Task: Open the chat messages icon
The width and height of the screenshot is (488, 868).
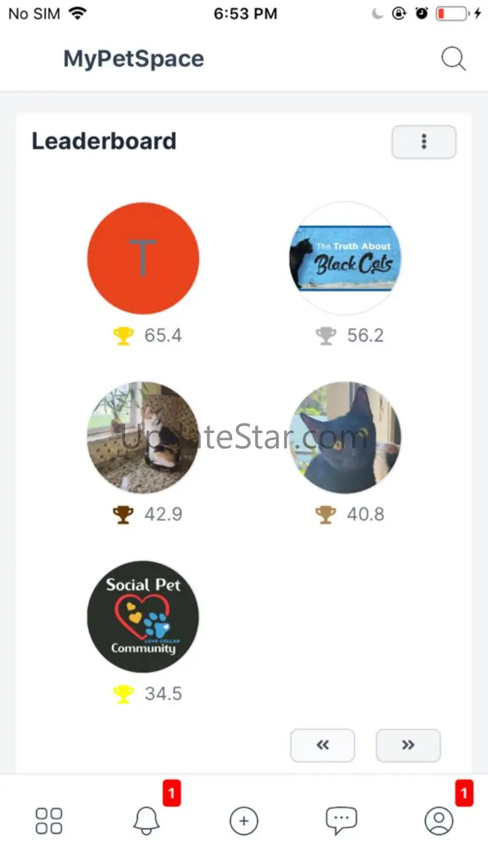Action: click(341, 820)
